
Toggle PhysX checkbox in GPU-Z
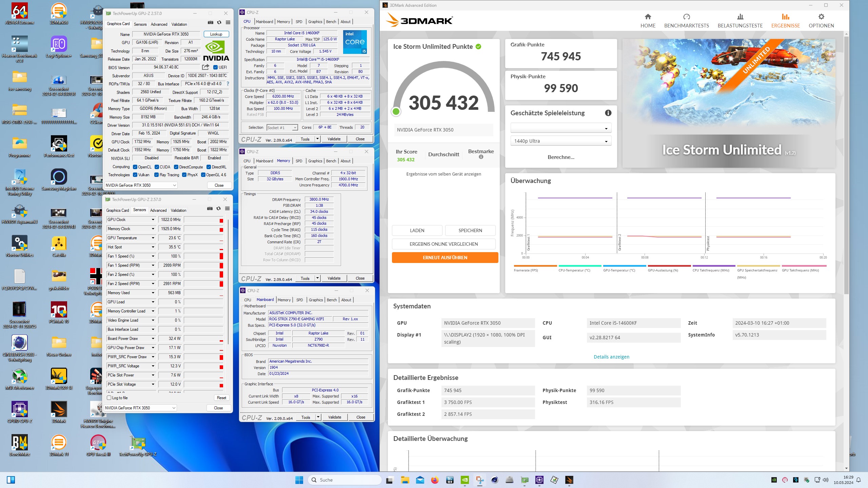184,175
